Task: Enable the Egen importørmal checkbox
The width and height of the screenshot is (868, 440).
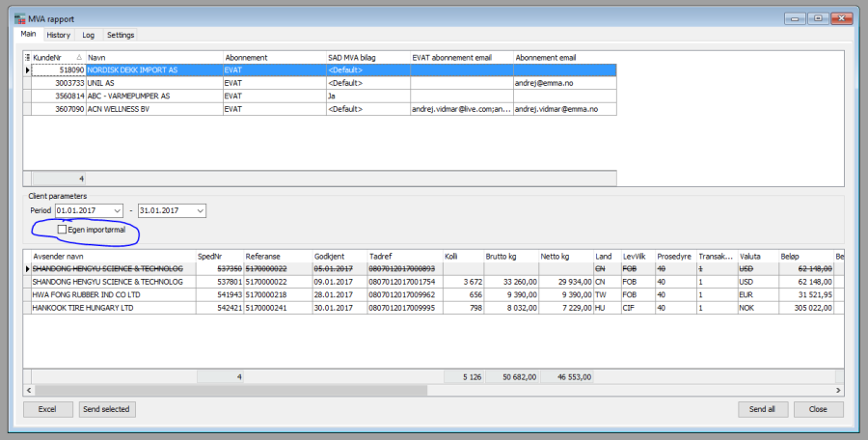Action: pos(63,230)
